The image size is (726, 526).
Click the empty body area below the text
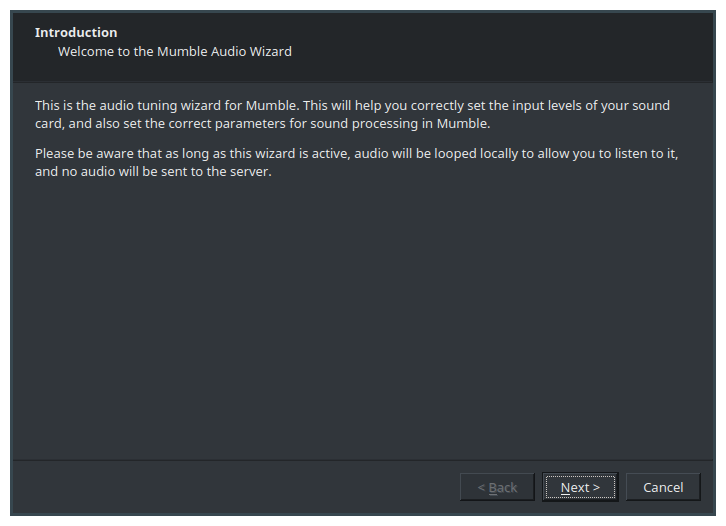[x=363, y=319]
